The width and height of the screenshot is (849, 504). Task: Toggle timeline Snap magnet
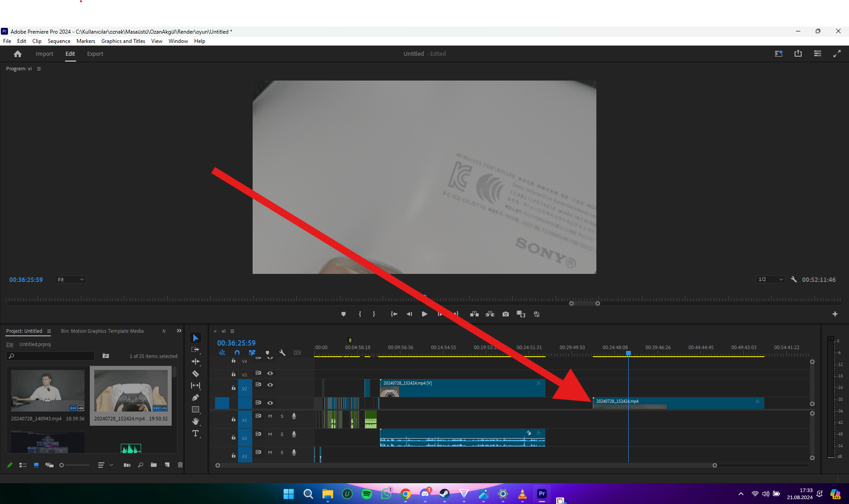pos(237,353)
